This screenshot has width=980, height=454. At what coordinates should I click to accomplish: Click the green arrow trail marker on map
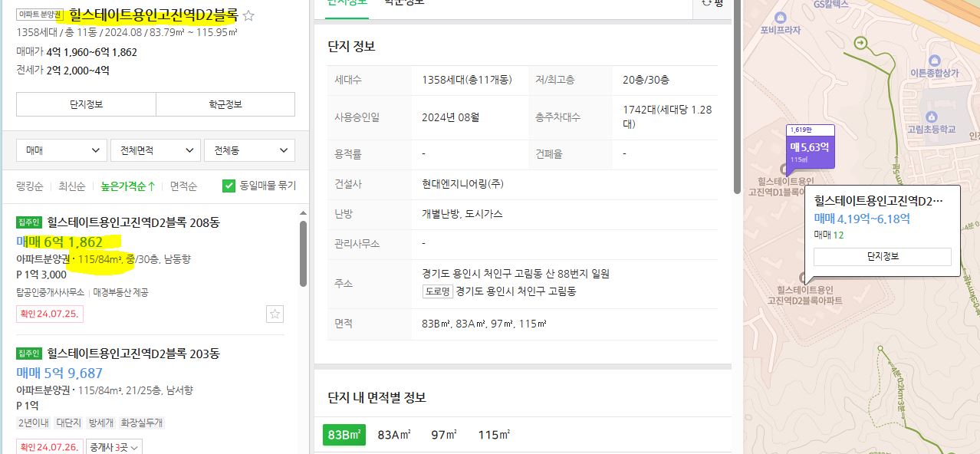860,44
